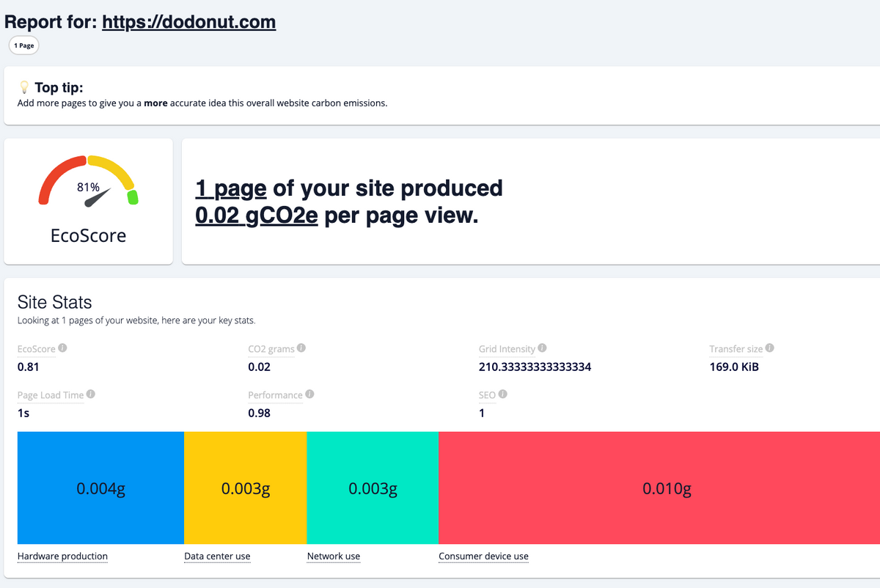Click the info icon next to Transfer size

point(770,348)
